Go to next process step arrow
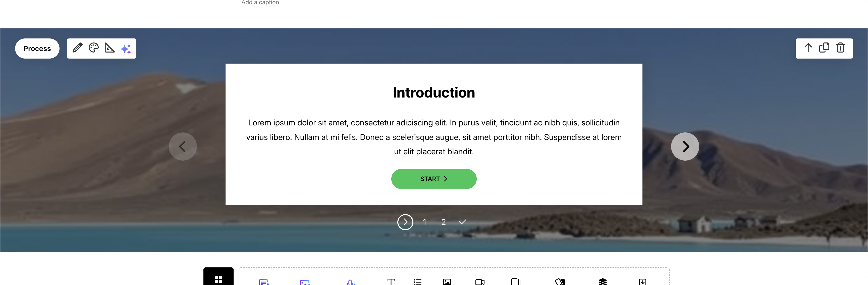The height and width of the screenshot is (285, 868). [685, 146]
